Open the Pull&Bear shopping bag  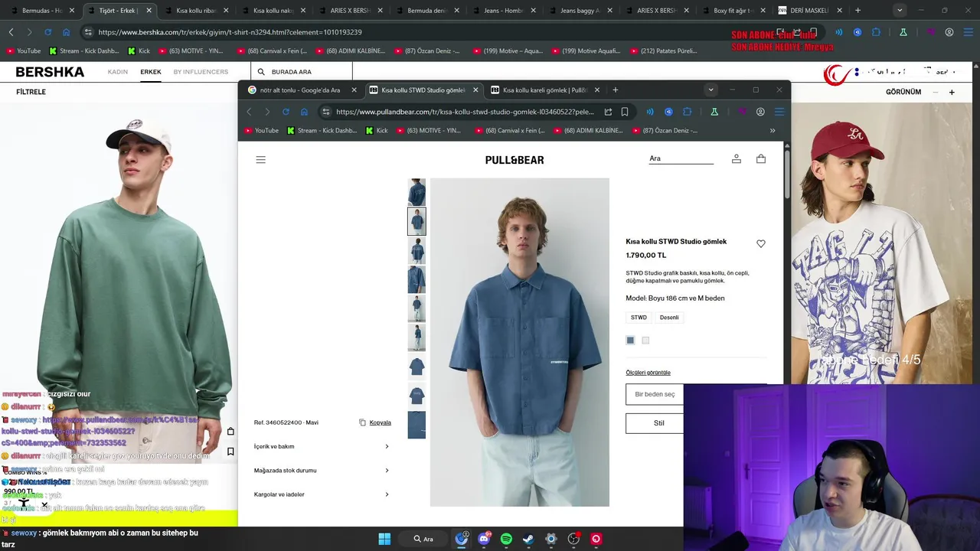[x=760, y=159]
